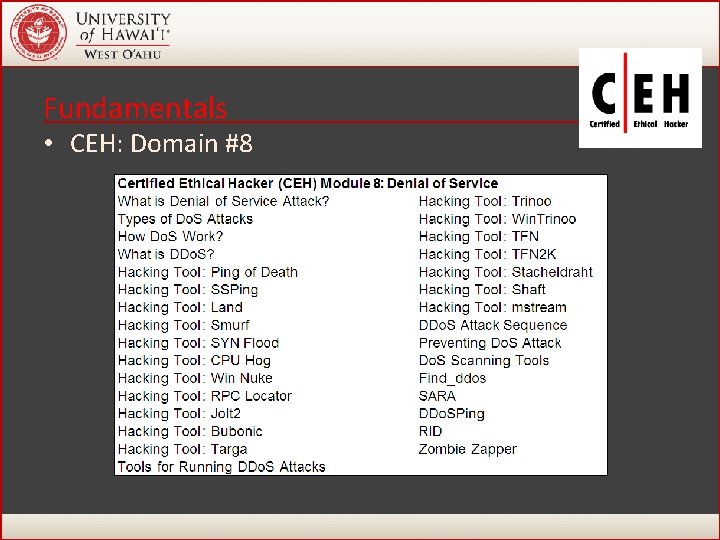Select 'Hacking Tool: SYN Flood' entry

coord(198,343)
